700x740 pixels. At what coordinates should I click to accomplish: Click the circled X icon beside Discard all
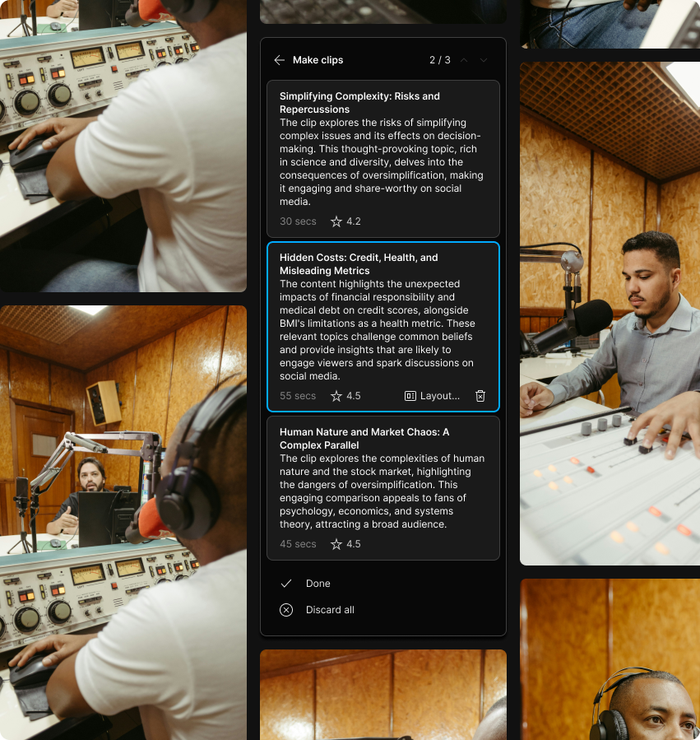(286, 610)
